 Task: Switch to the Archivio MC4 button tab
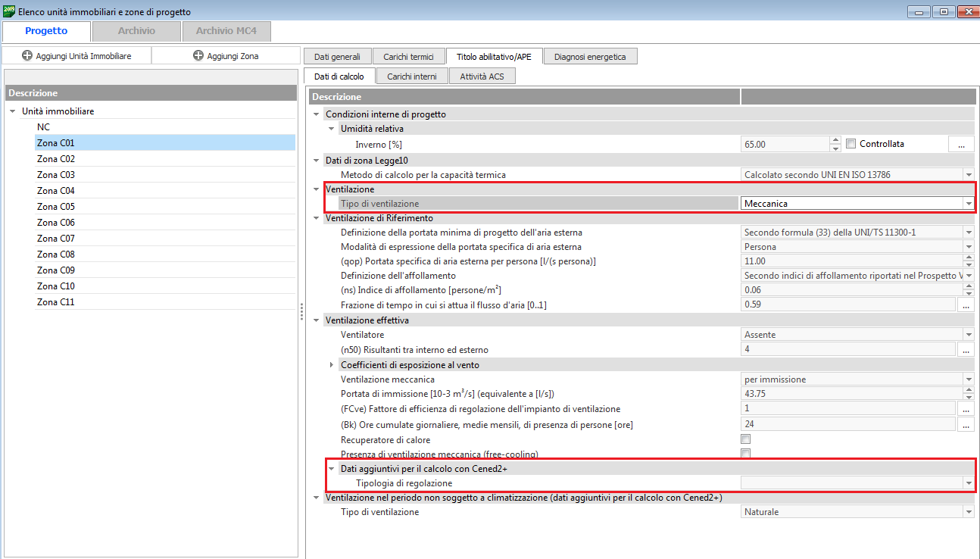[x=226, y=31]
